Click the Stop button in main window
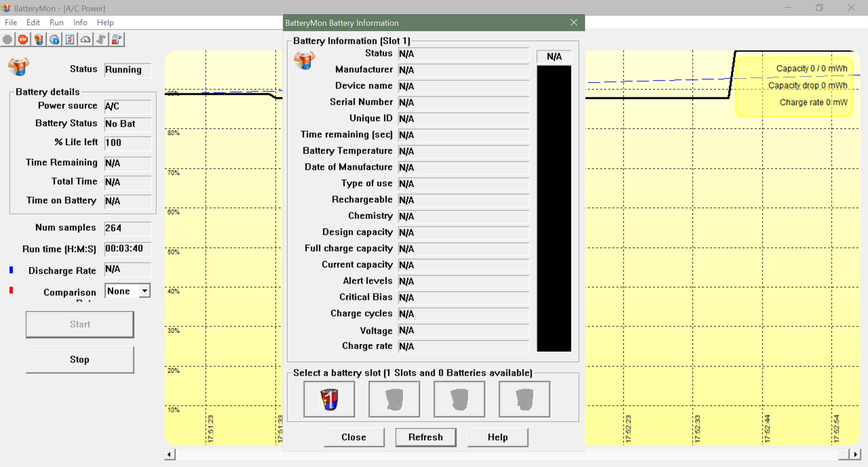The height and width of the screenshot is (467, 868). [80, 360]
